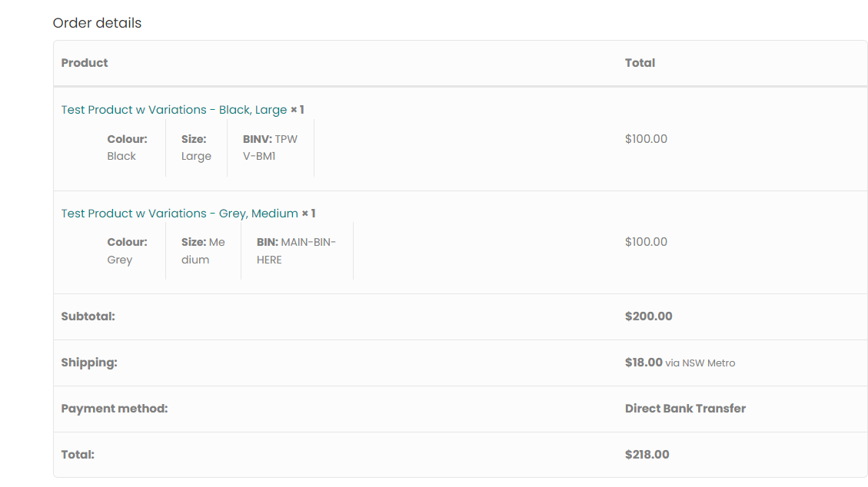Image resolution: width=868 pixels, height=487 pixels.
Task: Click the $100.00 price for Black, Large item
Action: click(646, 139)
